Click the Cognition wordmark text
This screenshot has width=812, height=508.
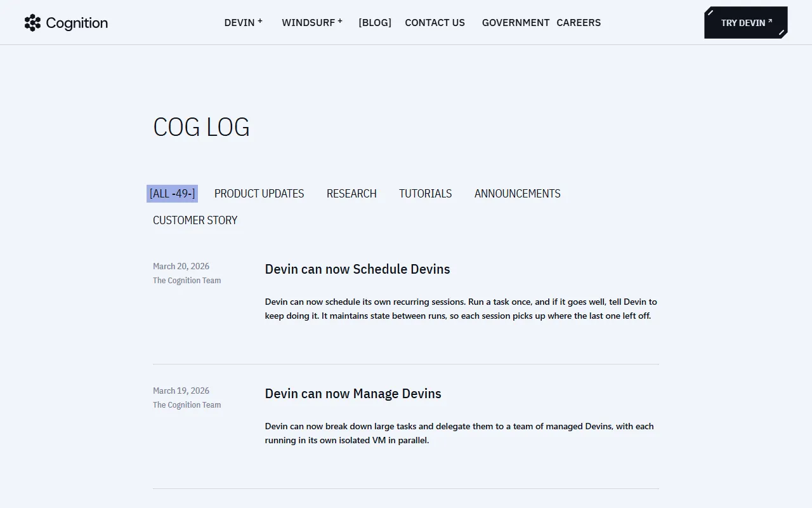tap(77, 23)
